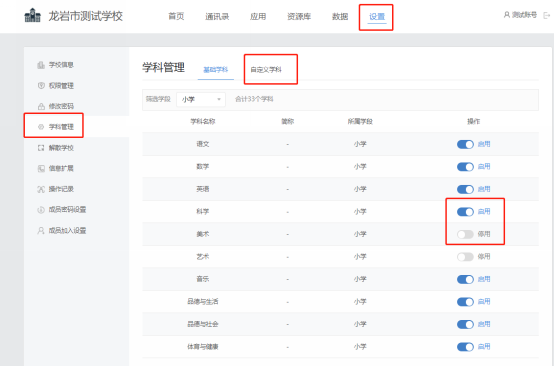Open the 数据 nav item
This screenshot has height=366, width=554.
point(340,16)
